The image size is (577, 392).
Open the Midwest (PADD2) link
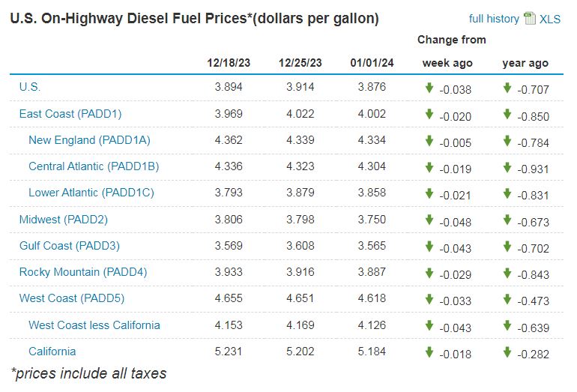tap(64, 220)
